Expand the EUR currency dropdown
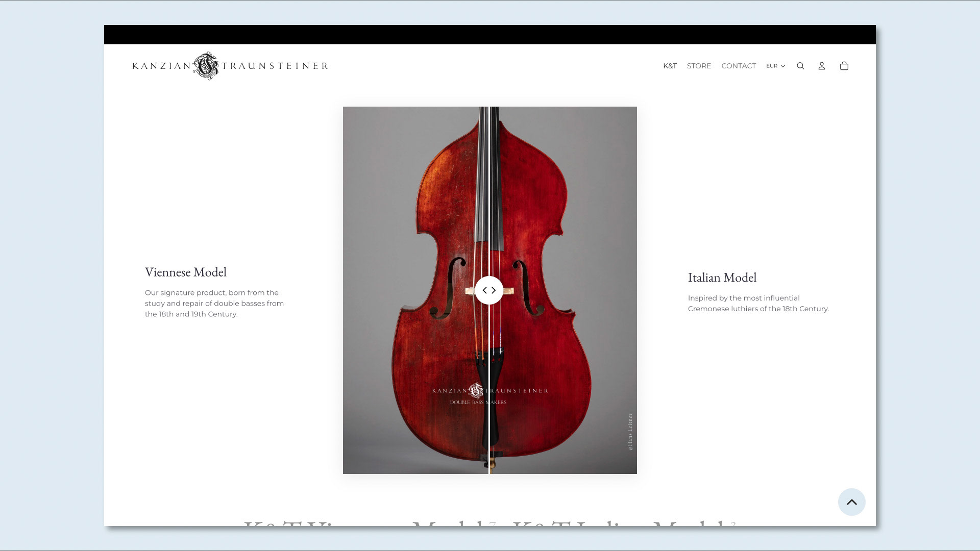 772,66
